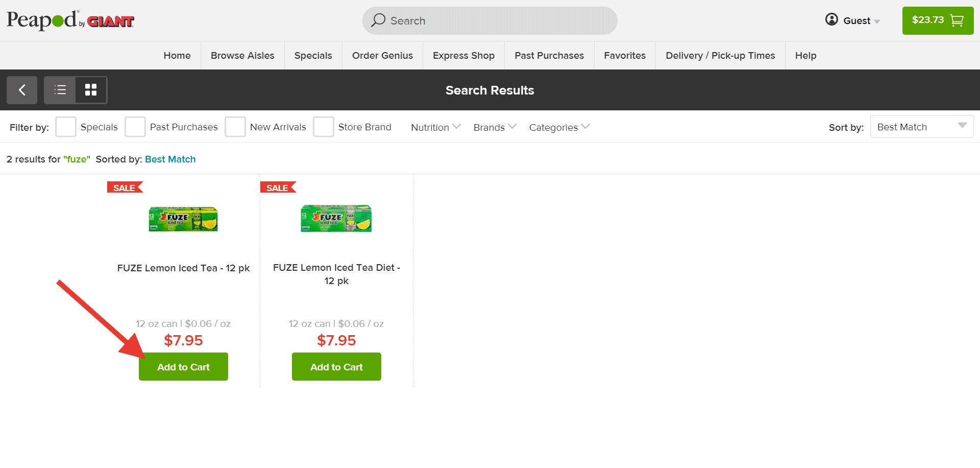The width and height of the screenshot is (980, 468).
Task: Open FUZE Lemon Iced Tea Diet product image
Action: (336, 219)
